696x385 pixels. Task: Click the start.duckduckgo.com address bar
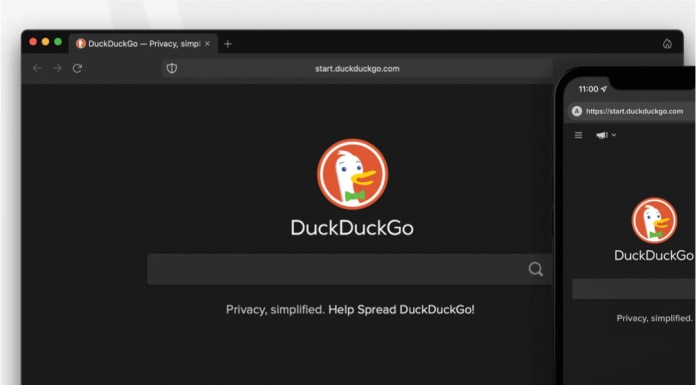coord(357,68)
